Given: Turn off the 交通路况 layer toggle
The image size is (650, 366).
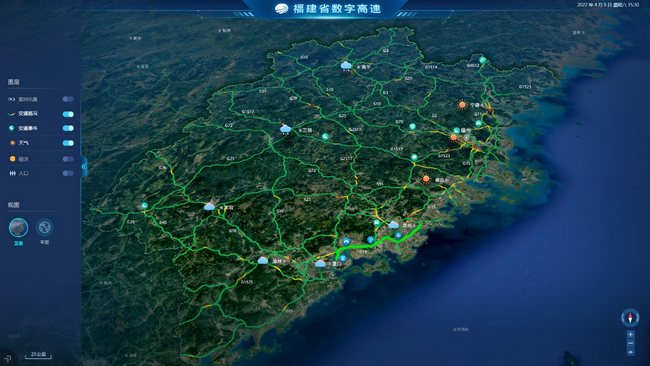Looking at the screenshot, I should pos(68,114).
